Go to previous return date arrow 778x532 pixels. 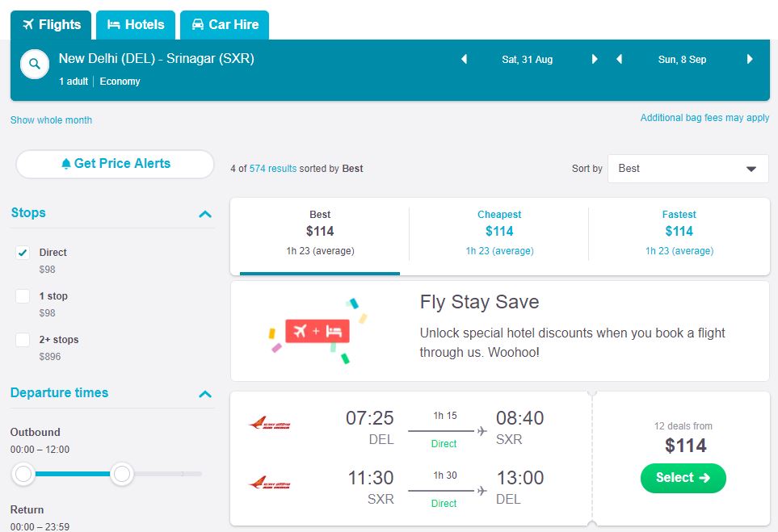click(619, 59)
